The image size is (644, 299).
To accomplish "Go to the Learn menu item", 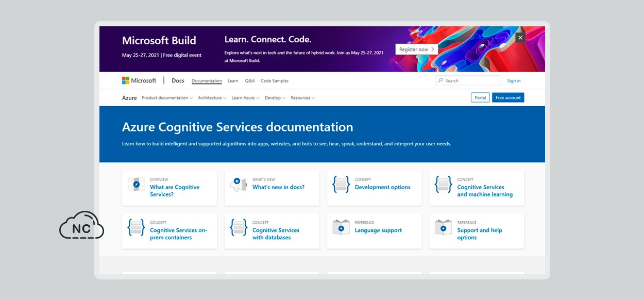I will [233, 81].
